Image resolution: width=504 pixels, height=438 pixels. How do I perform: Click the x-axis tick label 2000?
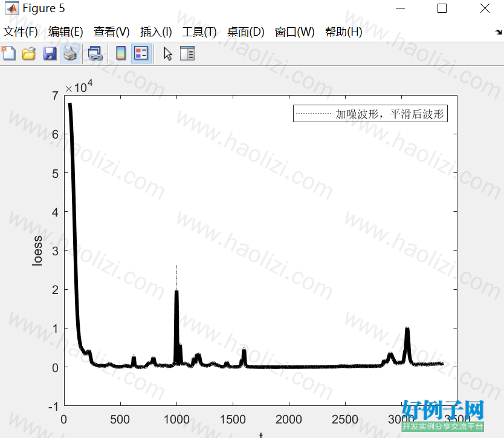pyautogui.click(x=289, y=419)
